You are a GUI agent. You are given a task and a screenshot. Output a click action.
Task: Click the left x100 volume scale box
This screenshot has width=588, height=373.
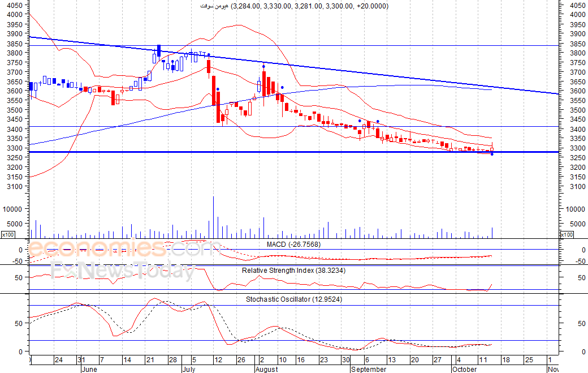click(8, 234)
